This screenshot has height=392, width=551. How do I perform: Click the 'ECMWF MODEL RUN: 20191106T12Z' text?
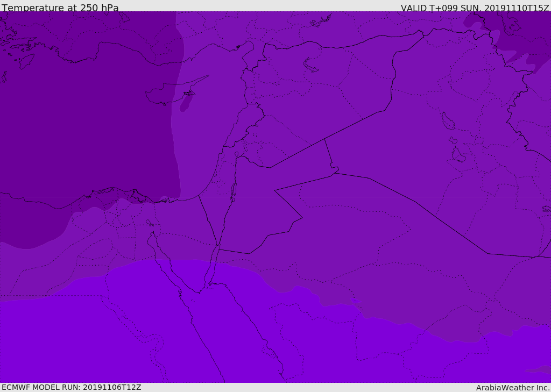72,387
